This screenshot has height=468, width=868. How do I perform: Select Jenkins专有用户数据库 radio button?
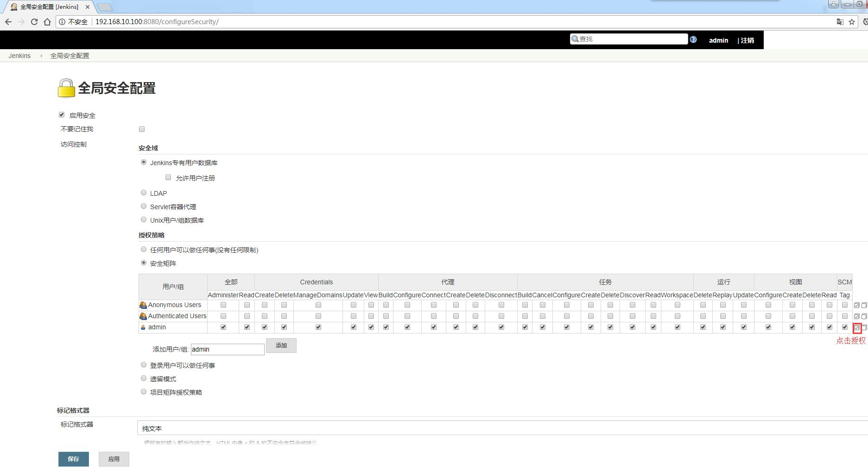144,162
